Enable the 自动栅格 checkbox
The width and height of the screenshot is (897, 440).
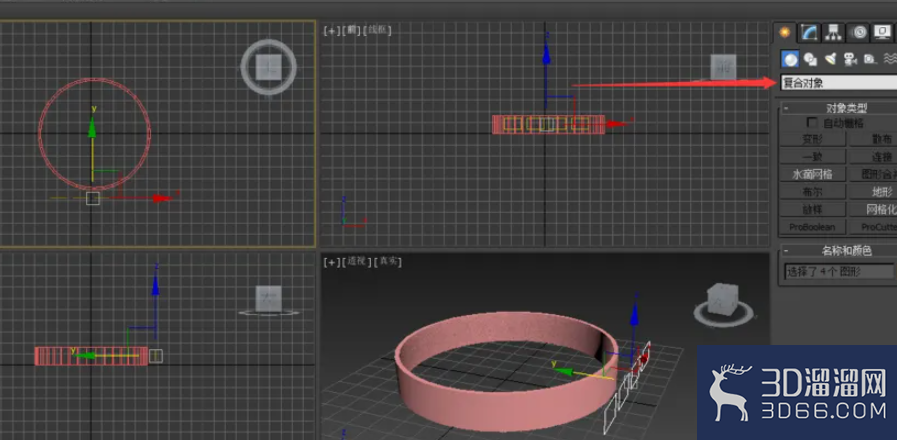(811, 122)
